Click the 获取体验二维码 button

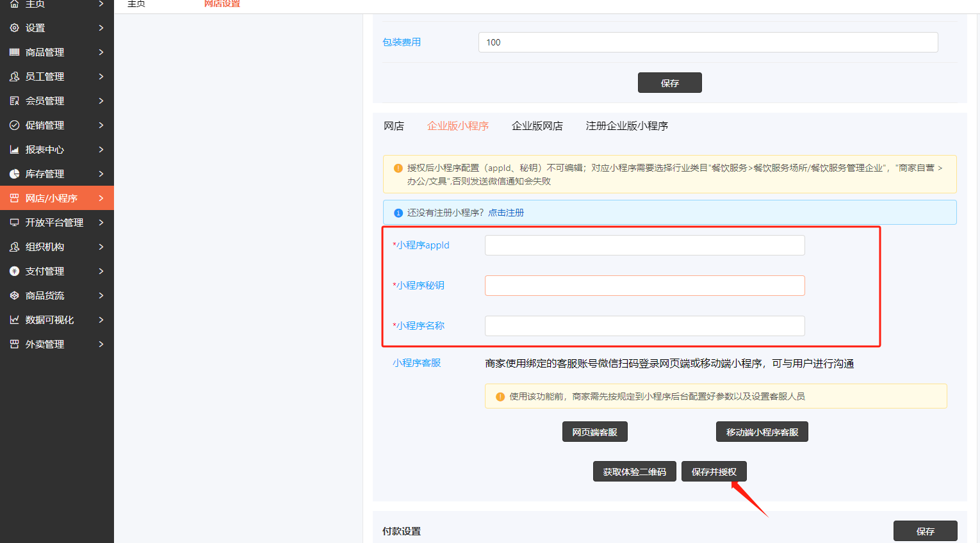pyautogui.click(x=634, y=472)
